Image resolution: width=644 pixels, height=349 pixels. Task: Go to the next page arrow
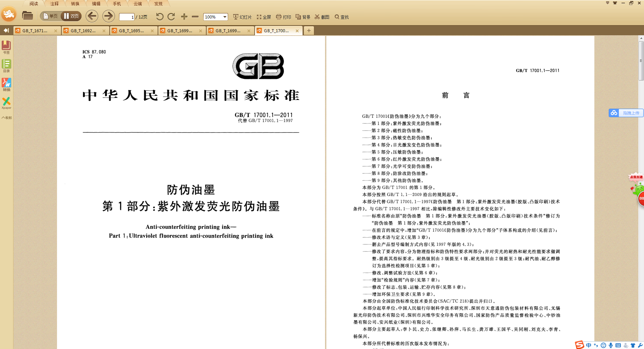click(108, 16)
